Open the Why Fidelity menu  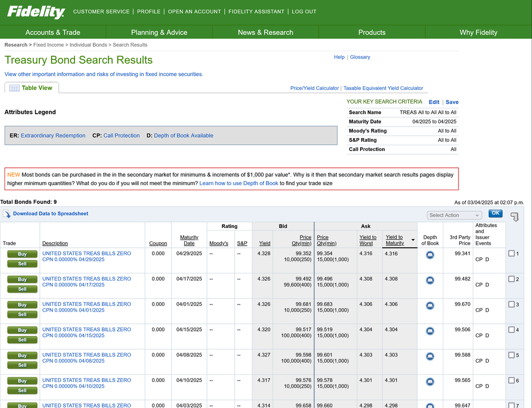(478, 32)
